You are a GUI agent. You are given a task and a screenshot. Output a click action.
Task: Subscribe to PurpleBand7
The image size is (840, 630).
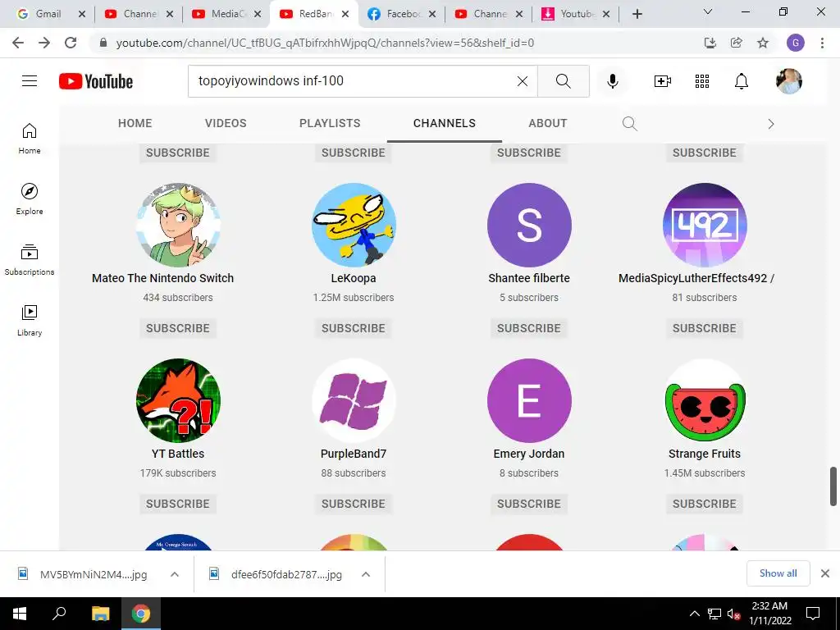click(354, 504)
